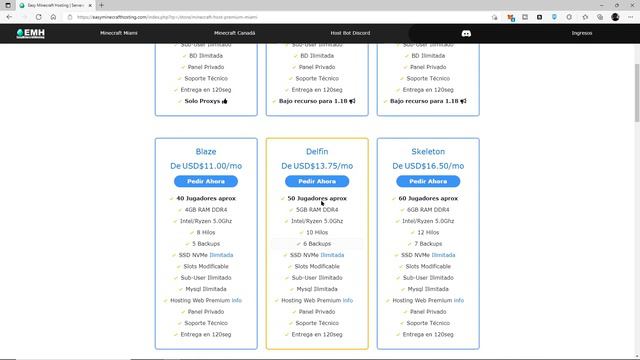Screen dimensions: 640x360
Task: Click the text 60 Jugadores aprox
Action: [x=428, y=198]
